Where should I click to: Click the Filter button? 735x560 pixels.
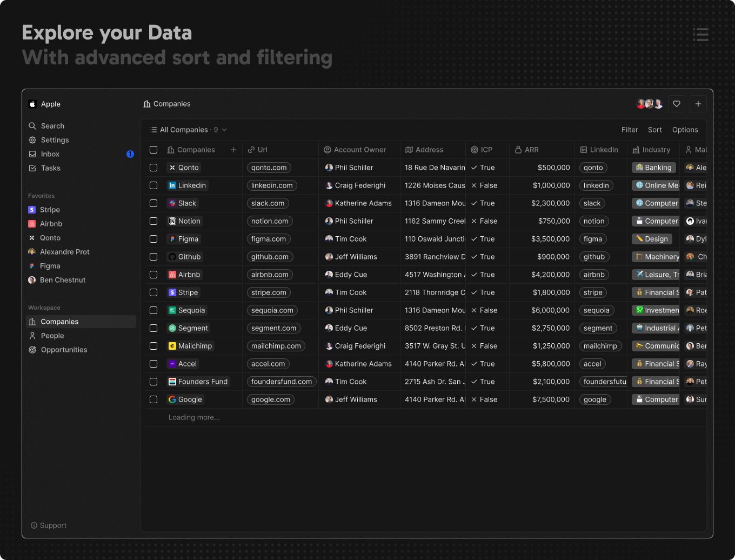coord(629,130)
